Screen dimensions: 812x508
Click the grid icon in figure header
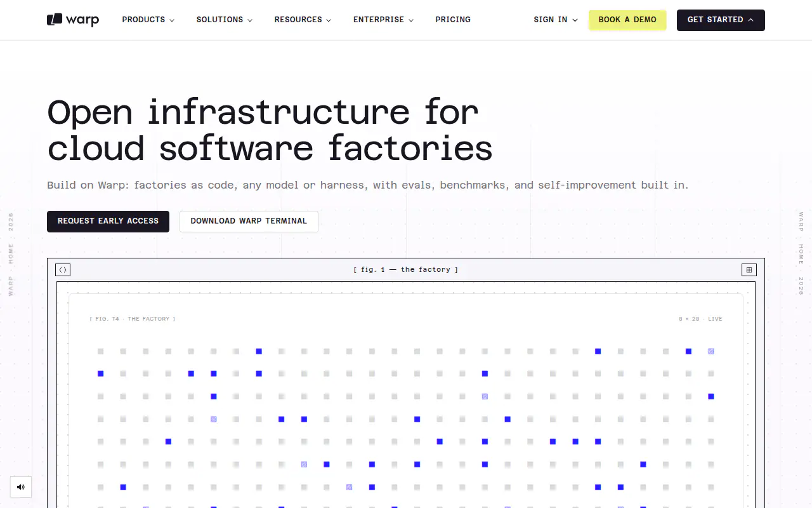(749, 270)
